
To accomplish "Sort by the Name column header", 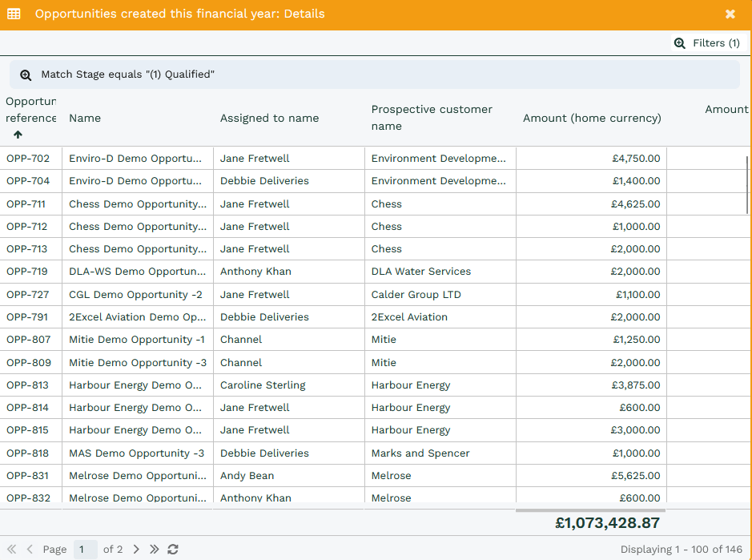I will (85, 118).
